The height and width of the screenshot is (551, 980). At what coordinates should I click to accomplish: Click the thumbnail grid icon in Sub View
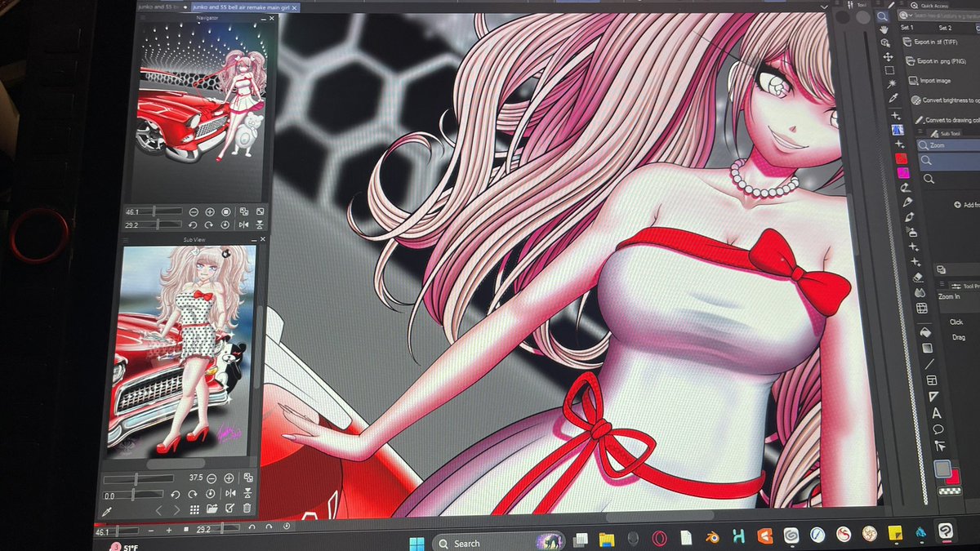click(194, 509)
